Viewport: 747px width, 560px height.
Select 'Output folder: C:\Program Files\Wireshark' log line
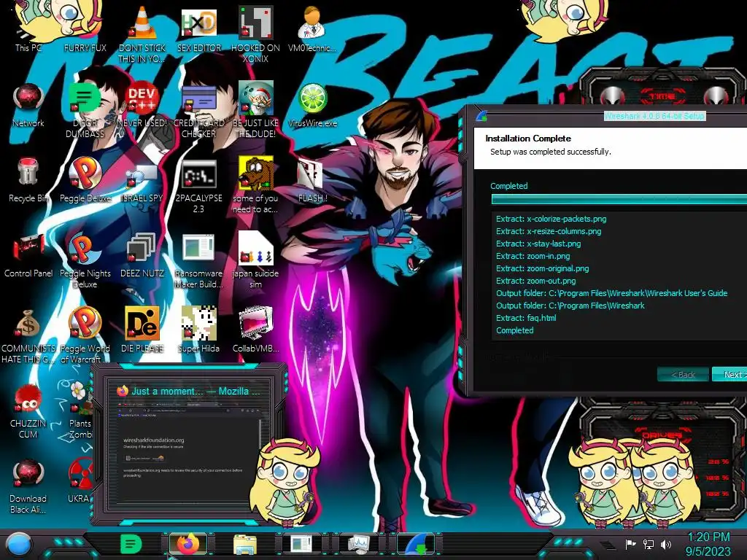[570, 306]
